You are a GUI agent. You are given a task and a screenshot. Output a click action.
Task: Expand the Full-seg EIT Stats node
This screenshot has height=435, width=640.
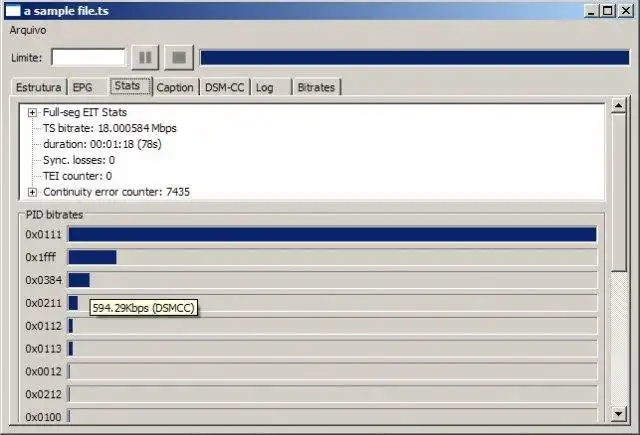pos(32,113)
